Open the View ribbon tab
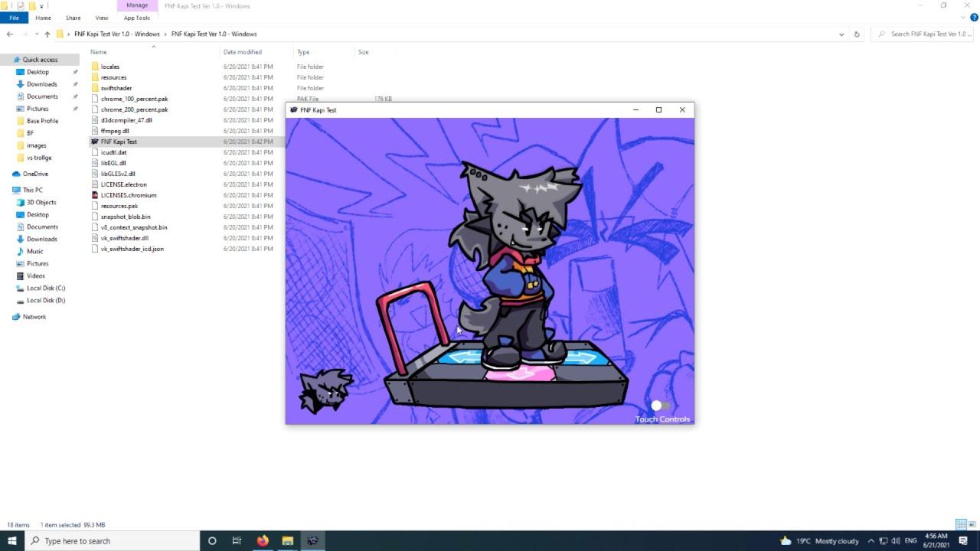The height and width of the screenshot is (551, 980). click(x=101, y=18)
